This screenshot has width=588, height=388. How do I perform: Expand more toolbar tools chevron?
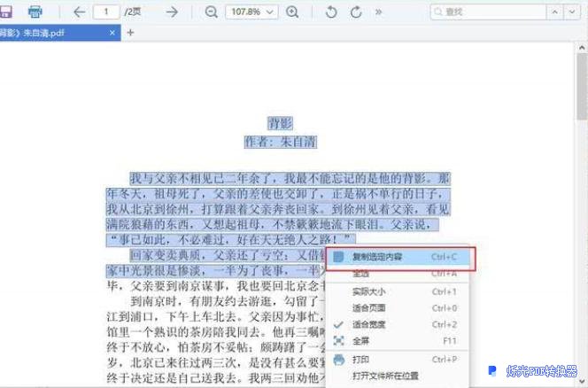[x=378, y=12]
